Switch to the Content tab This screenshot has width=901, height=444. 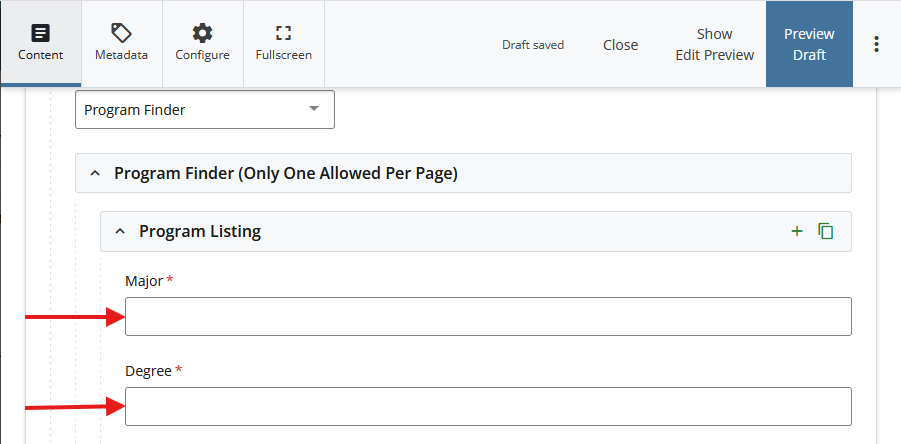pyautogui.click(x=40, y=43)
